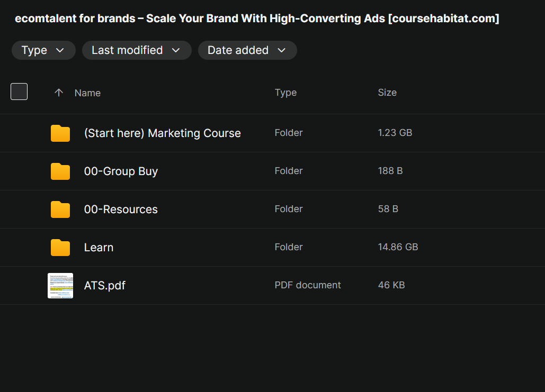545x392 pixels.
Task: Click the Learn folder icon
Action: 60,248
